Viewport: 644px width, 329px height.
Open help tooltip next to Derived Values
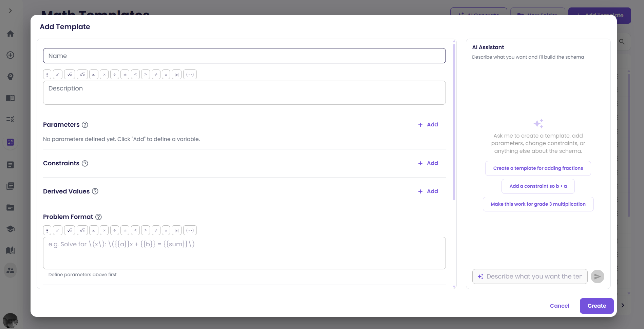tap(95, 191)
